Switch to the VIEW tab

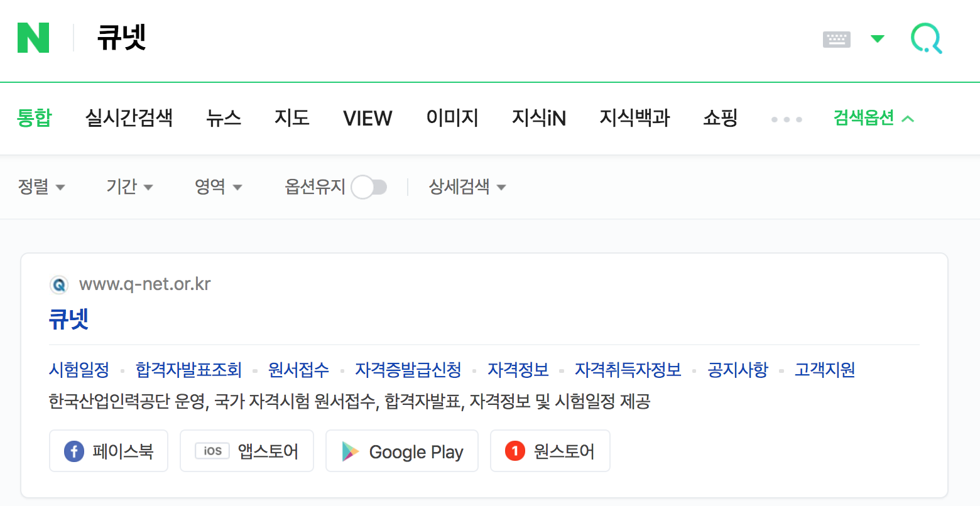[x=367, y=118]
